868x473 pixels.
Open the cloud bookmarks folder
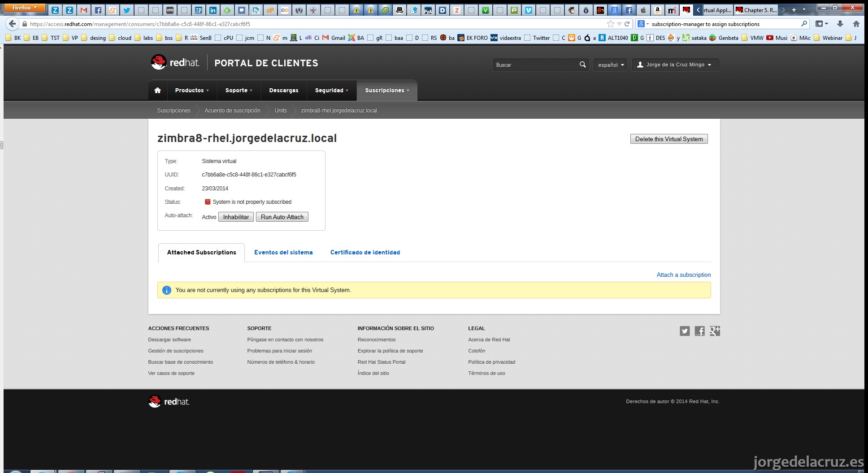coord(120,38)
